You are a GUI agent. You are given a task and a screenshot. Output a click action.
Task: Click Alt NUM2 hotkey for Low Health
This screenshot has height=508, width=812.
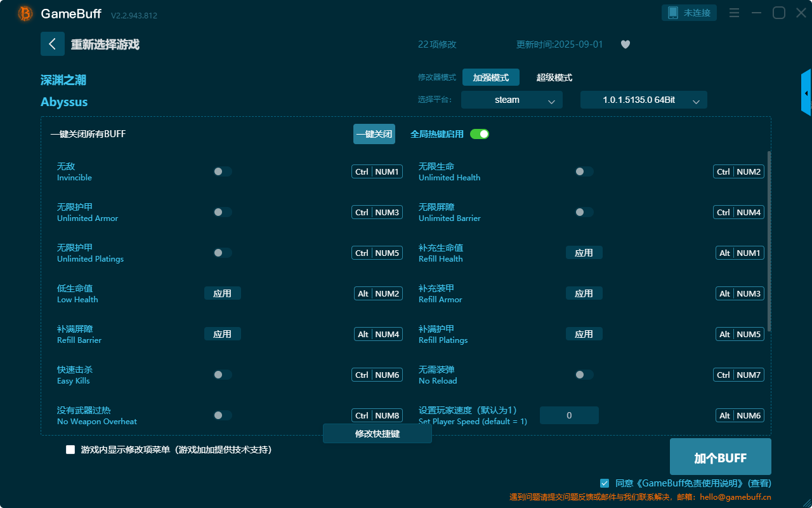tap(379, 293)
